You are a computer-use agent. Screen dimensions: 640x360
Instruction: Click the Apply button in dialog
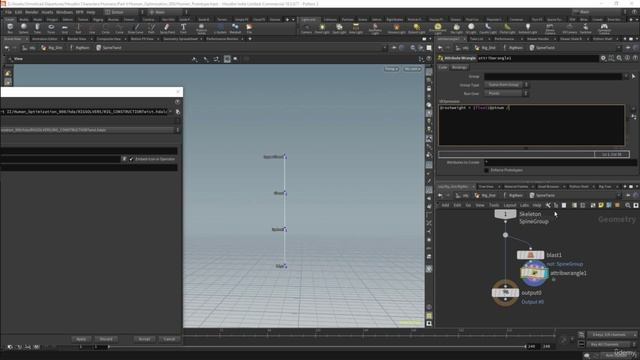(x=81, y=339)
